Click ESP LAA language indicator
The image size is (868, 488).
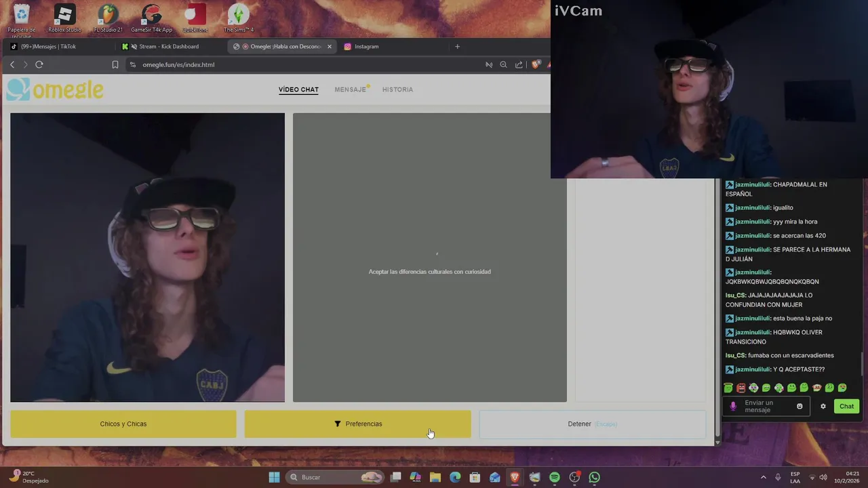pos(795,477)
